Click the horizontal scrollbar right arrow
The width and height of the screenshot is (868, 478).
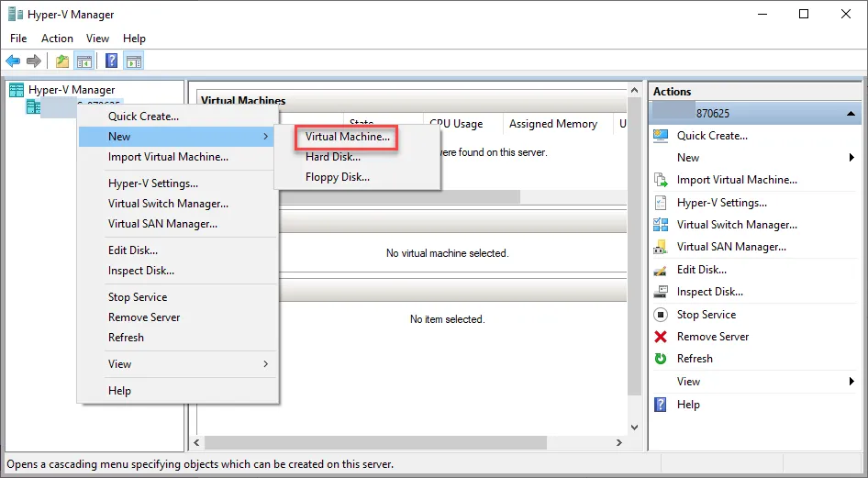[619, 442]
